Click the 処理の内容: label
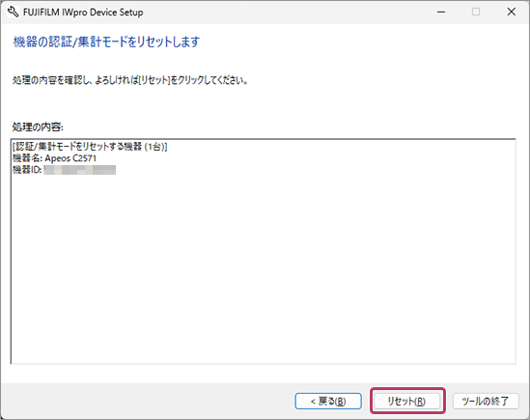Image resolution: width=530 pixels, height=420 pixels. coord(38,126)
